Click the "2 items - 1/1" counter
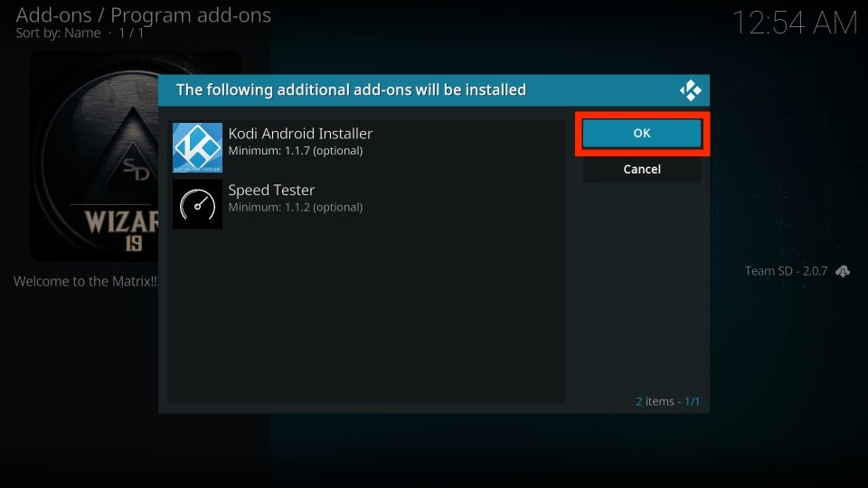Viewport: 868px width, 488px height. 667,401
